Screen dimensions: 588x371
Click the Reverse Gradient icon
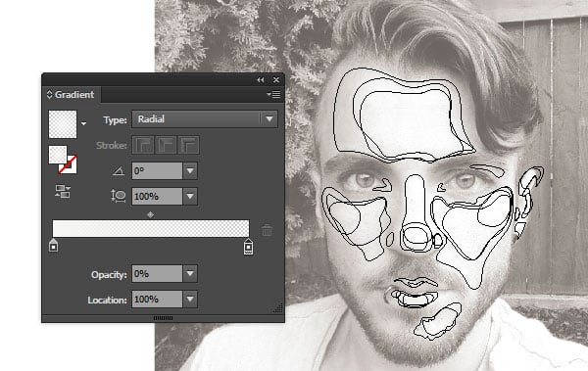tap(63, 191)
